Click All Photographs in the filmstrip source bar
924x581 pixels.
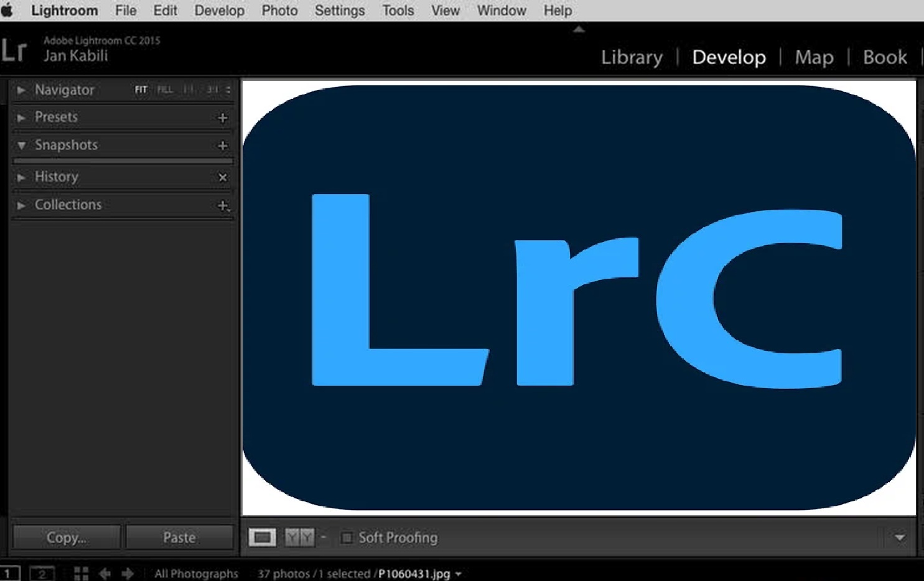tap(196, 573)
